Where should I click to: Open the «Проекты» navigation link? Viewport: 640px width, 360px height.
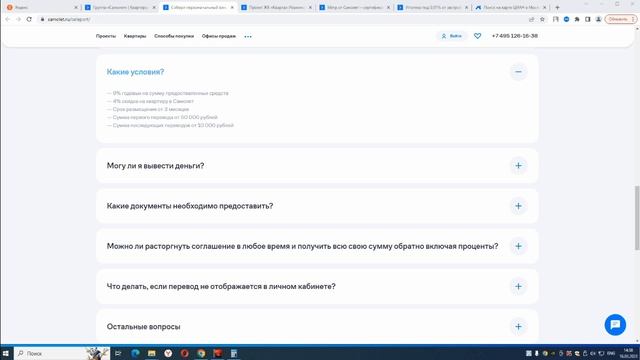pos(106,36)
